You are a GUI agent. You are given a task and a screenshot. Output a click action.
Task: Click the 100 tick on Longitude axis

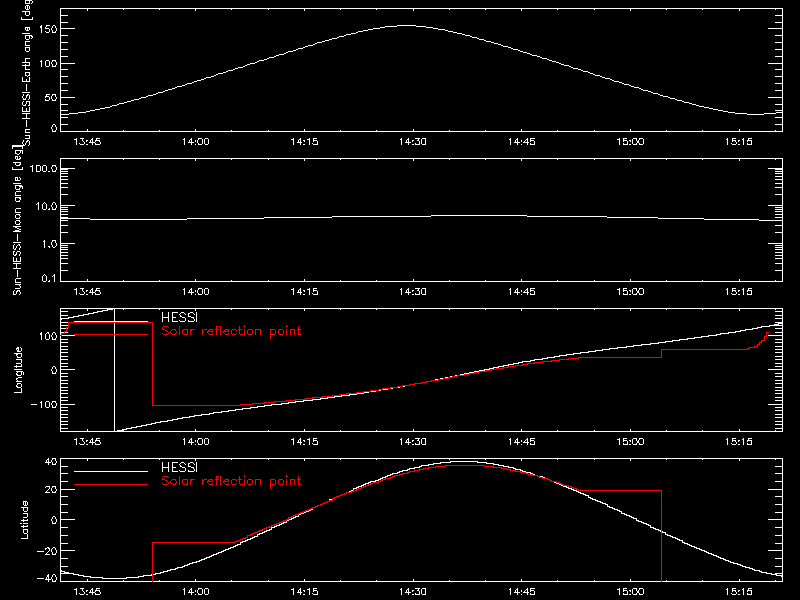pos(49,336)
